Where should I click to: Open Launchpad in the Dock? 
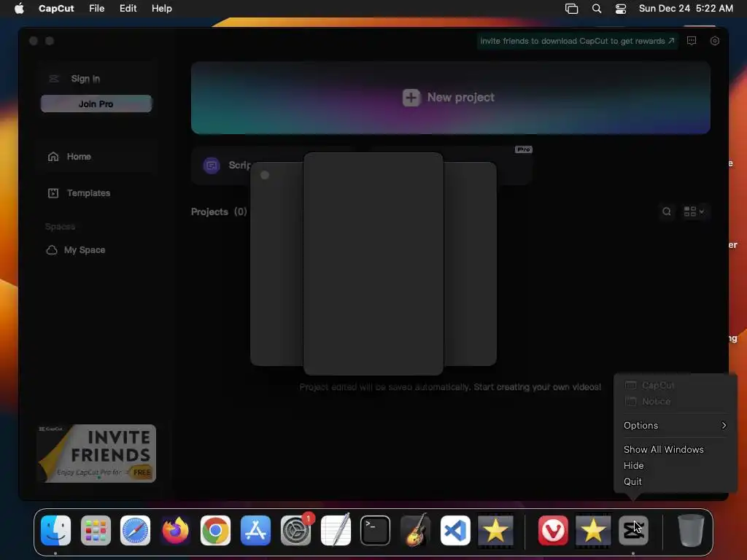click(x=96, y=530)
